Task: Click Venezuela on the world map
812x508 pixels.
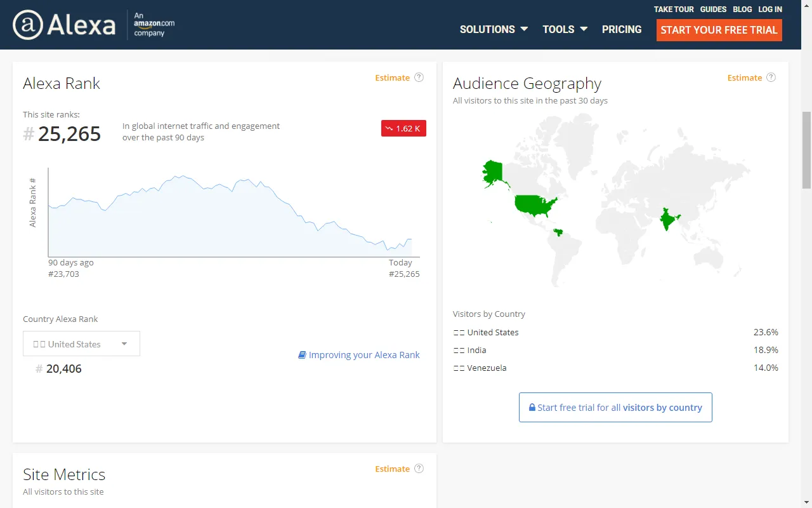Action: pyautogui.click(x=558, y=232)
